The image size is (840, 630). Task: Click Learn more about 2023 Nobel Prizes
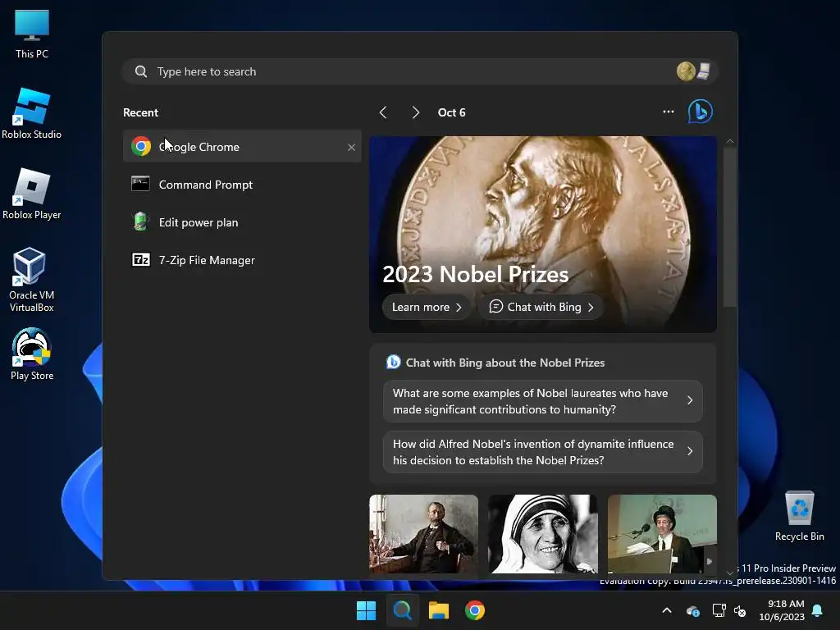(427, 307)
